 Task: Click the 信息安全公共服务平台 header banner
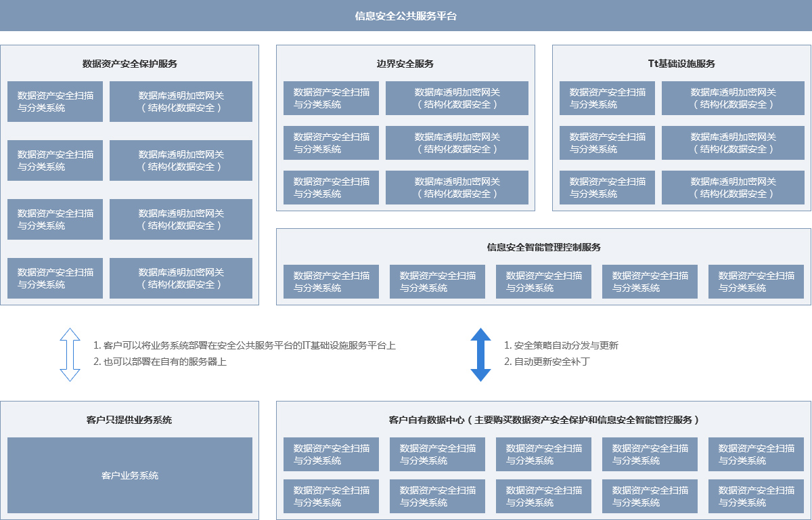click(x=406, y=16)
